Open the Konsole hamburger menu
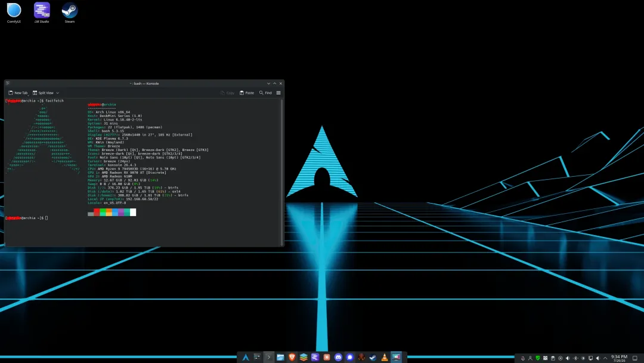This screenshot has width=644, height=363. tap(278, 93)
